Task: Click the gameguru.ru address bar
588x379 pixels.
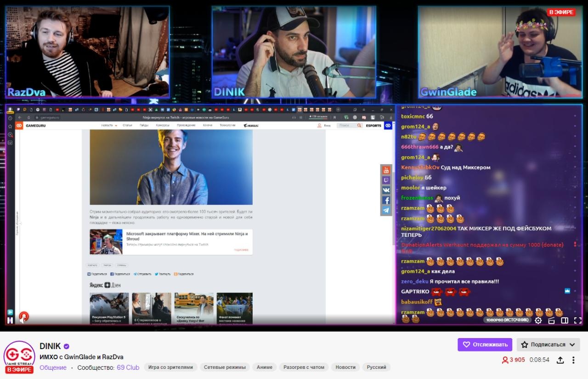Action: click(x=47, y=117)
